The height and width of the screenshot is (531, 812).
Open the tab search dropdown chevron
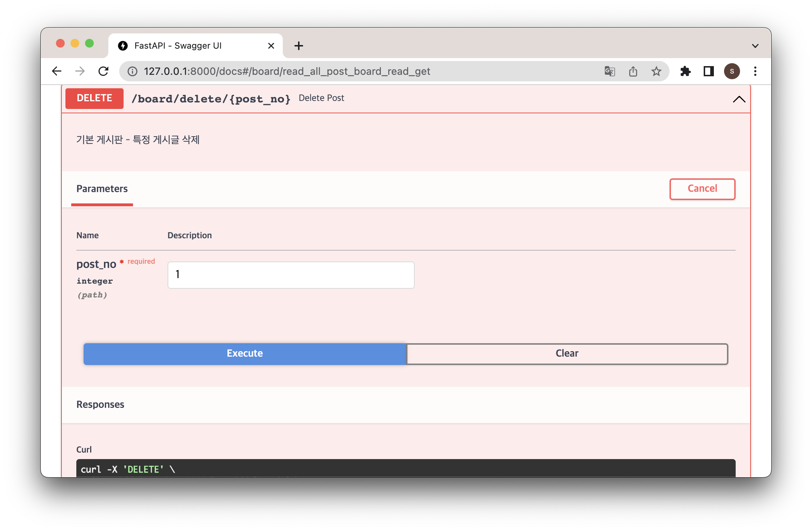(755, 46)
